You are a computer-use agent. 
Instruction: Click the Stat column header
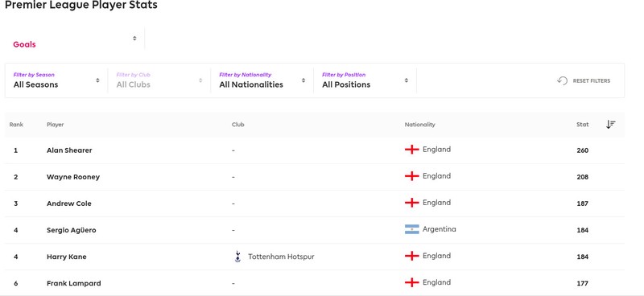click(582, 125)
